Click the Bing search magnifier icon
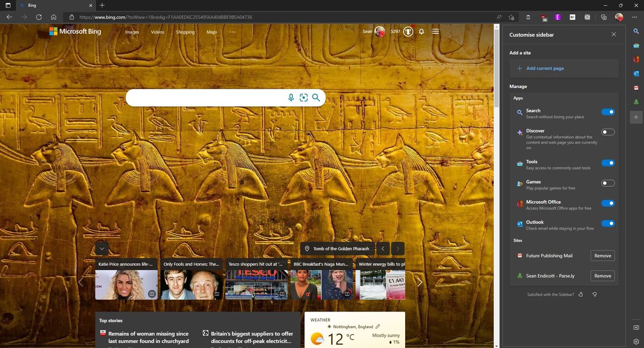 (316, 98)
